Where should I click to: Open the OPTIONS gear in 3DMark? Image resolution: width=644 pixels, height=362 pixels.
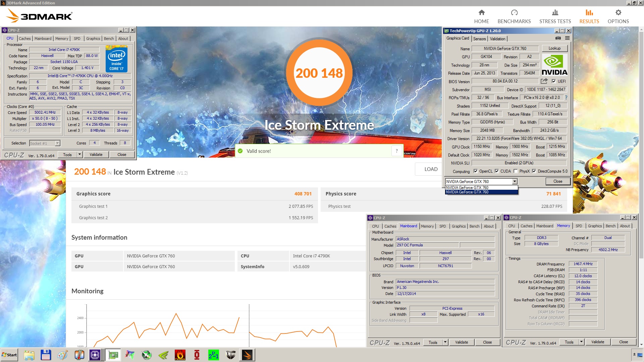(x=618, y=13)
